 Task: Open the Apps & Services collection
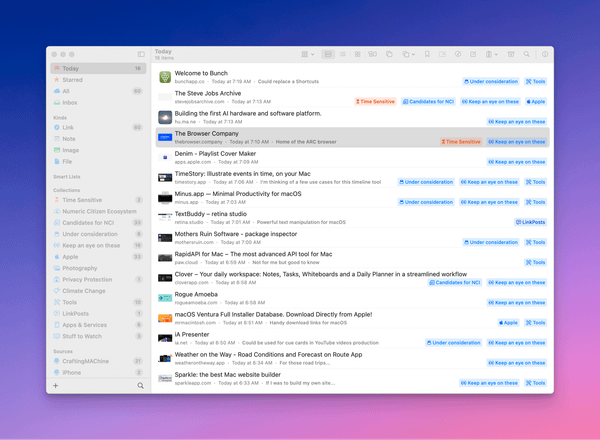pos(98,325)
